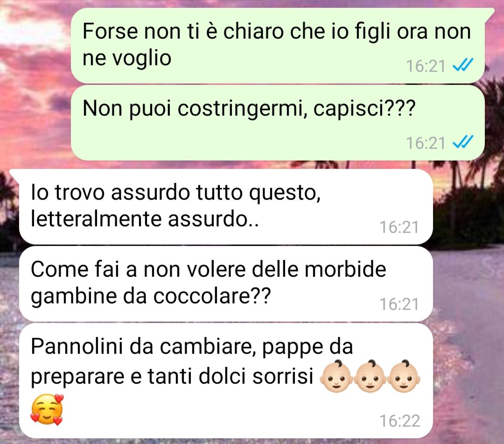Click the text 'letteralmente assurdo..'
Viewport: 504px width, 444px height.
click(x=145, y=219)
